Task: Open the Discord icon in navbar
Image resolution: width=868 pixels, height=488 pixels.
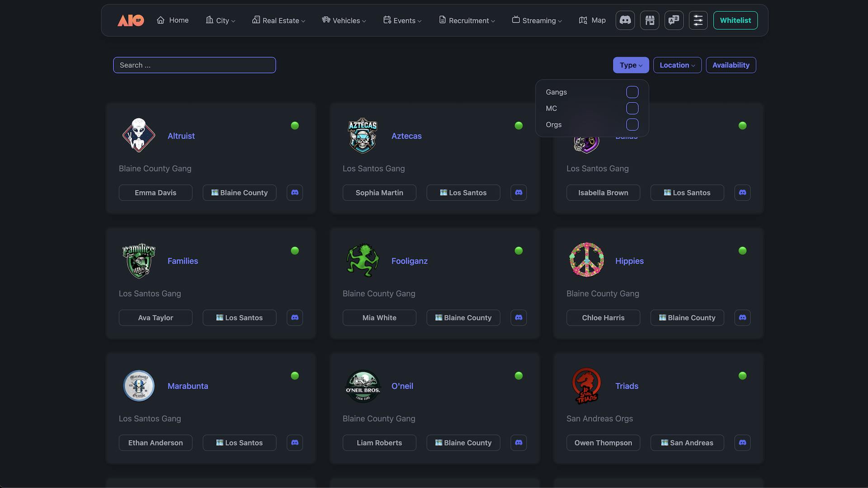Action: (x=625, y=20)
